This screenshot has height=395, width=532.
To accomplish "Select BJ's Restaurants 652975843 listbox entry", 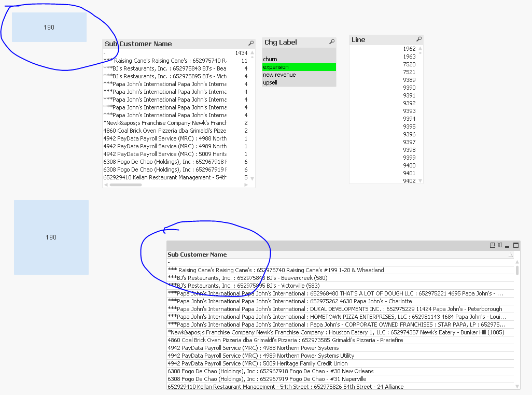I will click(x=176, y=68).
